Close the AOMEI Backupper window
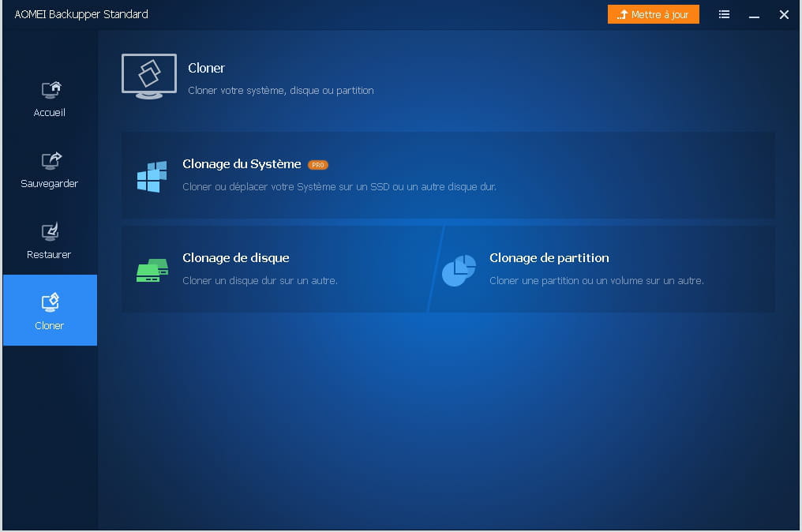The image size is (802, 532). tap(784, 15)
